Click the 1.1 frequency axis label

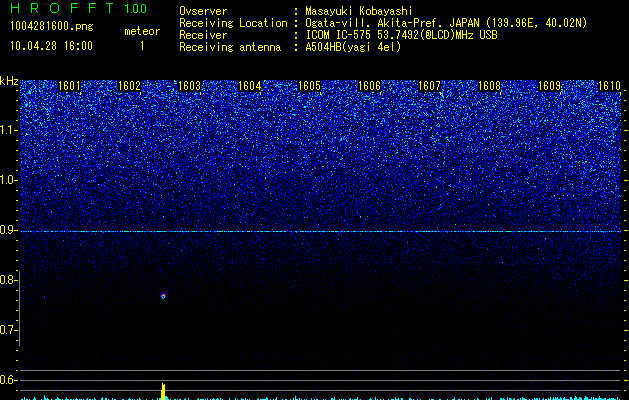click(x=9, y=130)
